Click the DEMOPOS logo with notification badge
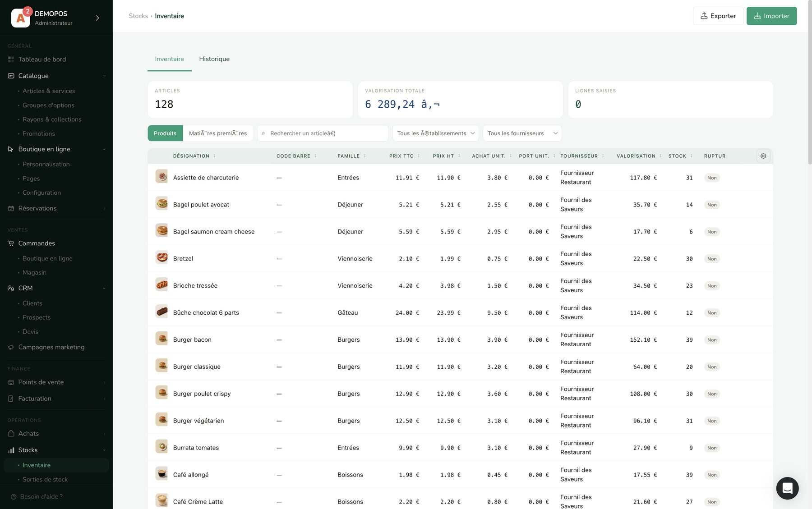812x509 pixels. tap(21, 18)
